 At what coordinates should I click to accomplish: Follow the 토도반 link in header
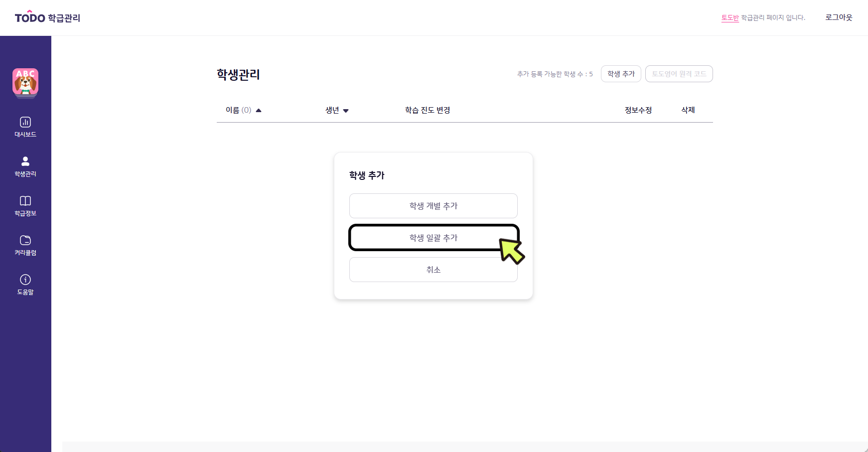(730, 18)
